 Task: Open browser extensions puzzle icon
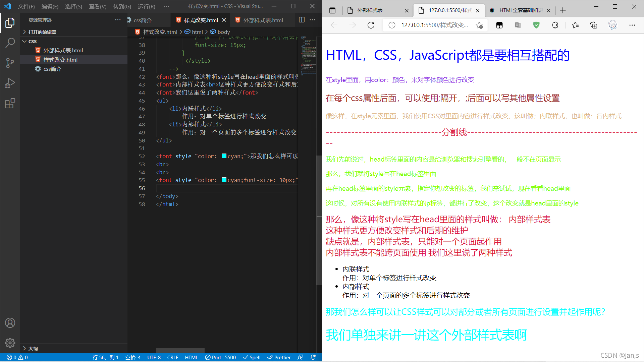pos(555,25)
